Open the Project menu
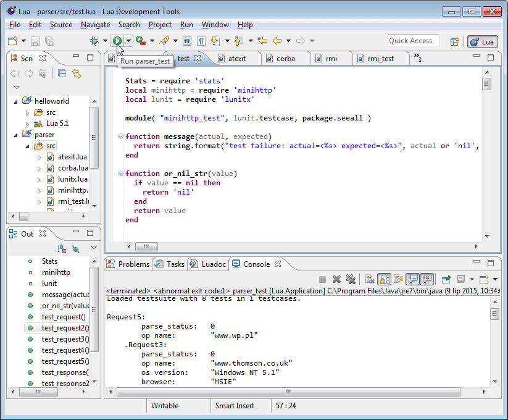Image resolution: width=508 pixels, height=420 pixels. 160,25
